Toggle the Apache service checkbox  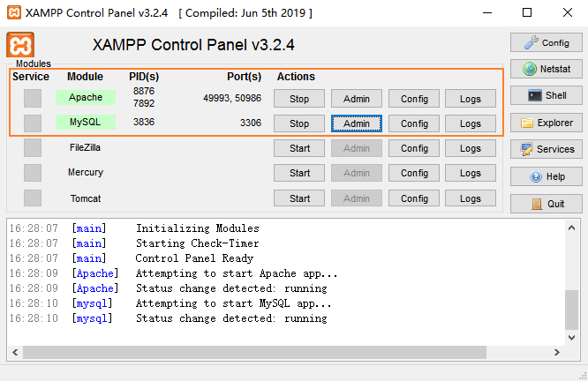point(33,98)
